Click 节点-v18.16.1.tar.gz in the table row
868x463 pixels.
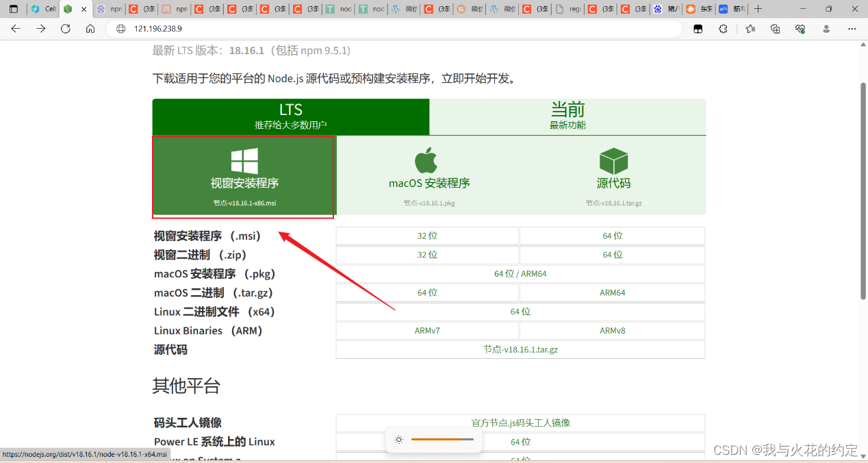point(520,349)
